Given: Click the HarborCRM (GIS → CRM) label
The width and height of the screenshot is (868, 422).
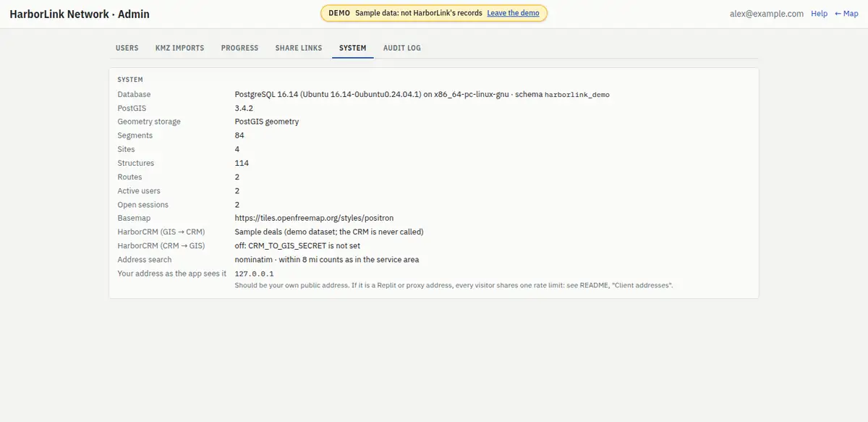Looking at the screenshot, I should [x=161, y=232].
